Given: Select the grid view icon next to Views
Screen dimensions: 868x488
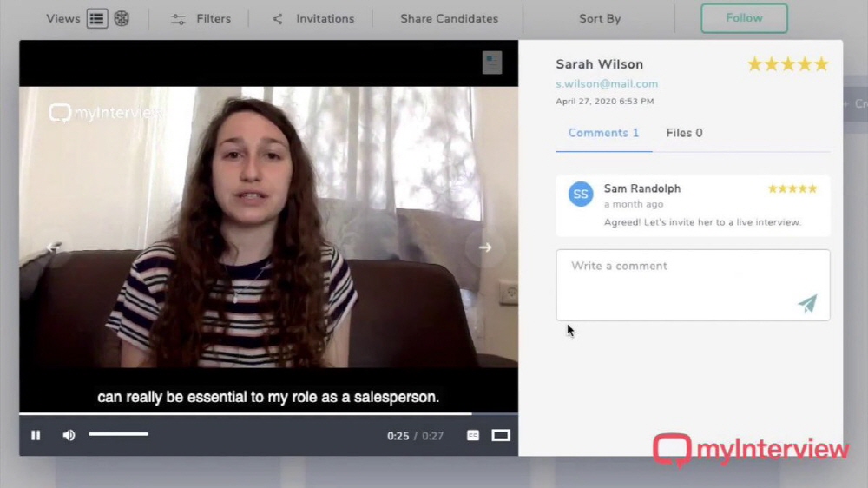Looking at the screenshot, I should click(x=122, y=18).
